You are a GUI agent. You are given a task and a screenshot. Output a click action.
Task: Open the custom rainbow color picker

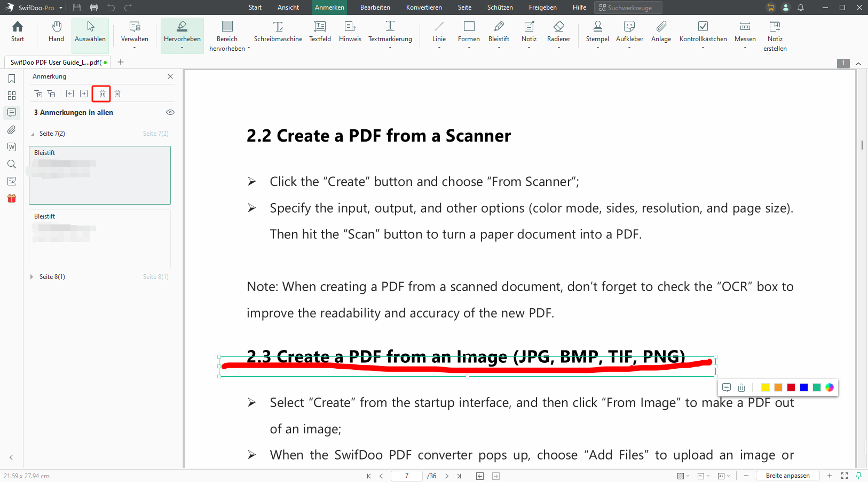[x=830, y=387]
